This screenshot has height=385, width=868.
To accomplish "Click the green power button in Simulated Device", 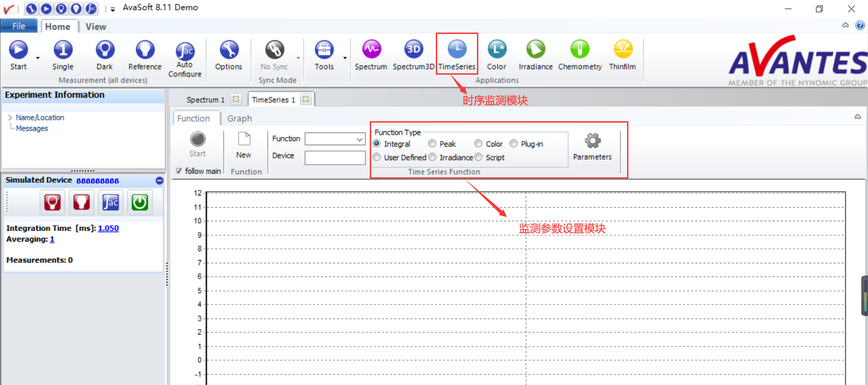I will [x=140, y=202].
